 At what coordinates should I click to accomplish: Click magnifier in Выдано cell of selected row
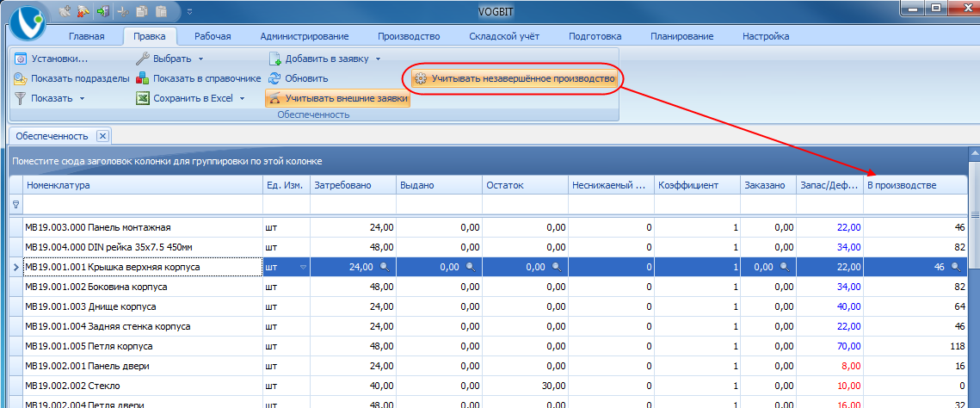click(471, 267)
